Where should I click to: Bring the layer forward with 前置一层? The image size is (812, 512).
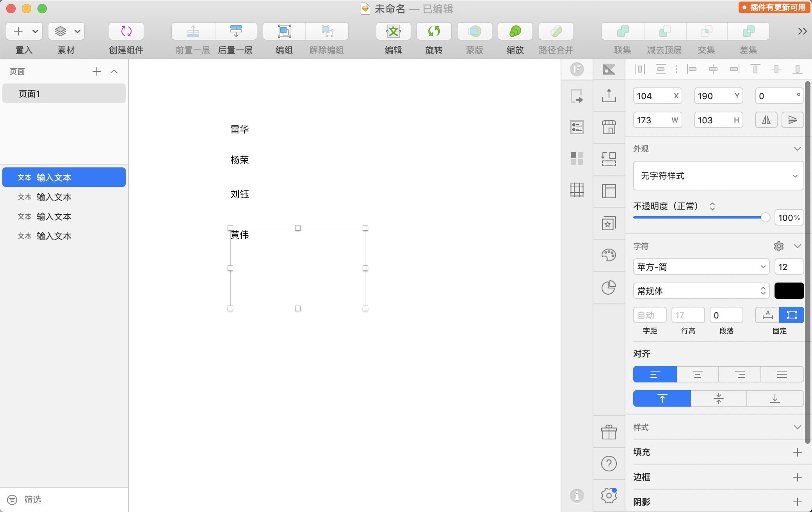[193, 31]
